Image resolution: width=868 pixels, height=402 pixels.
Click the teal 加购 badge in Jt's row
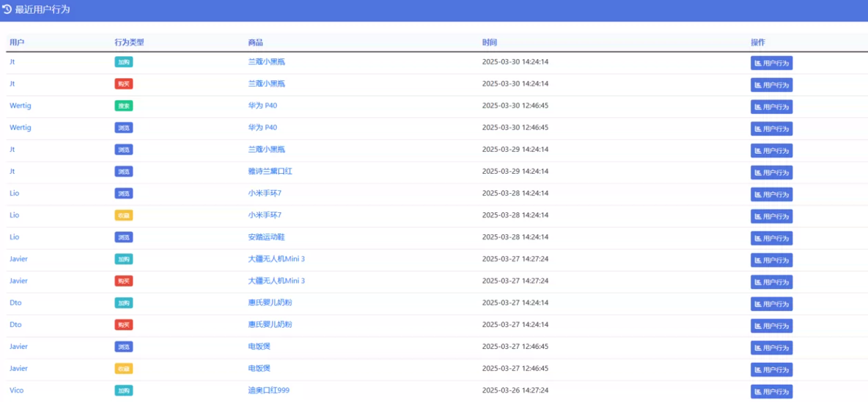click(x=123, y=62)
